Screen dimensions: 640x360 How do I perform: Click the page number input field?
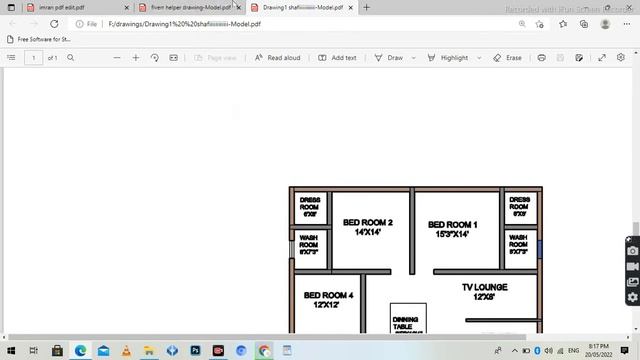click(33, 58)
